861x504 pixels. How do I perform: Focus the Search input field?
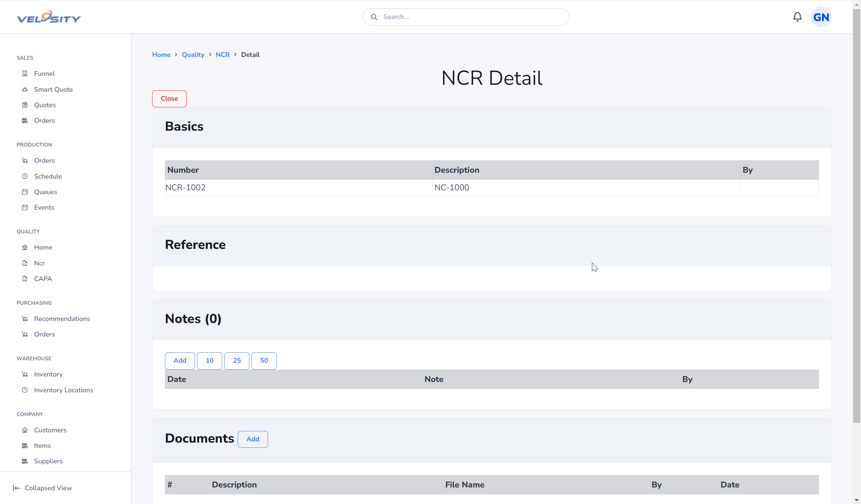coord(466,17)
